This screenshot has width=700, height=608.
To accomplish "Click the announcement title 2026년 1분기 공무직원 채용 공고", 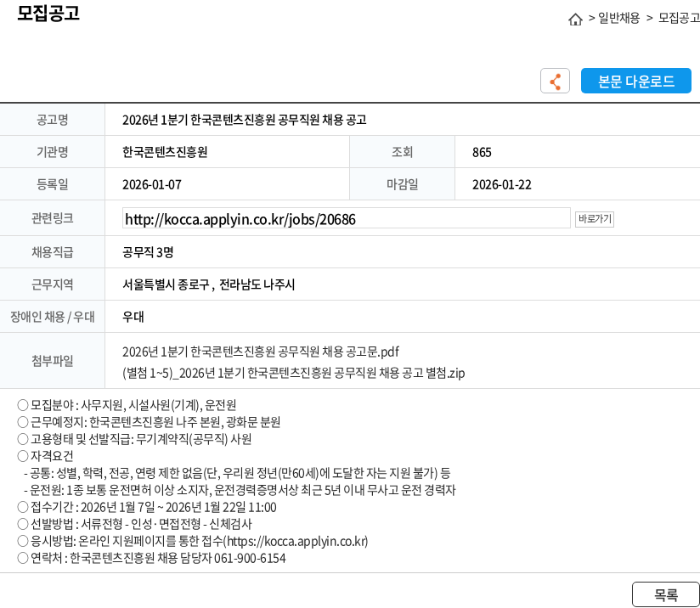I will pyautogui.click(x=244, y=120).
